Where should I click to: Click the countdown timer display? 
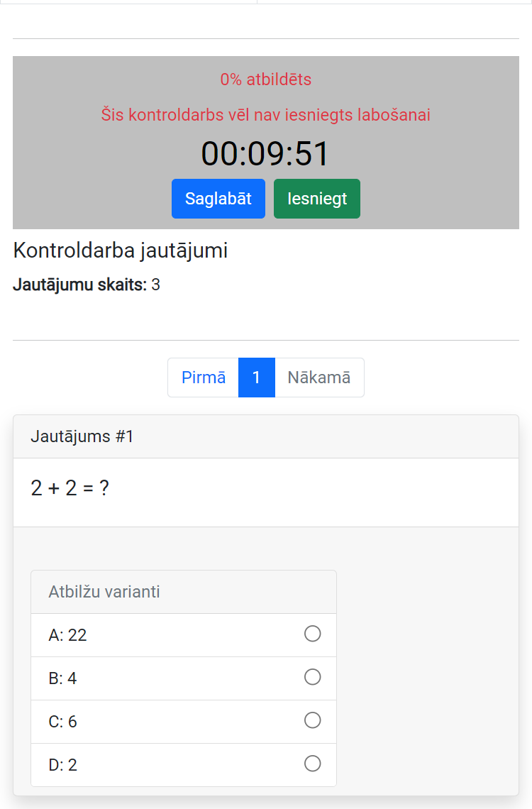point(265,154)
